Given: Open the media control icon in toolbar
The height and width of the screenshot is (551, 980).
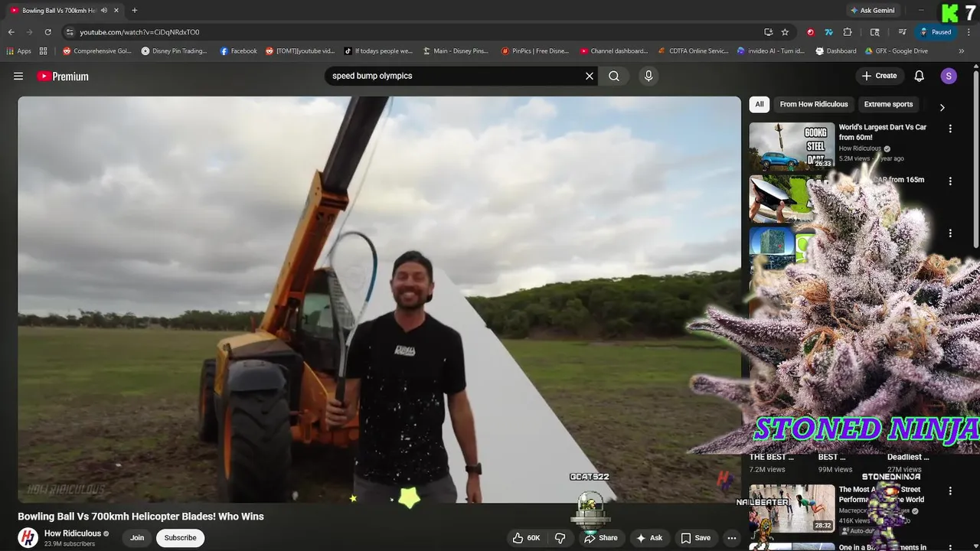Looking at the screenshot, I should click(903, 32).
